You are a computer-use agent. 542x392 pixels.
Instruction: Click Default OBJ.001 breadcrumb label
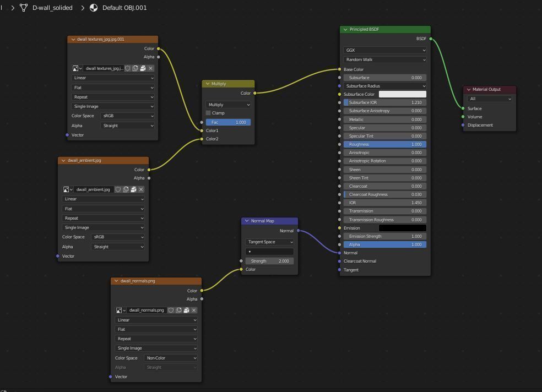(124, 8)
